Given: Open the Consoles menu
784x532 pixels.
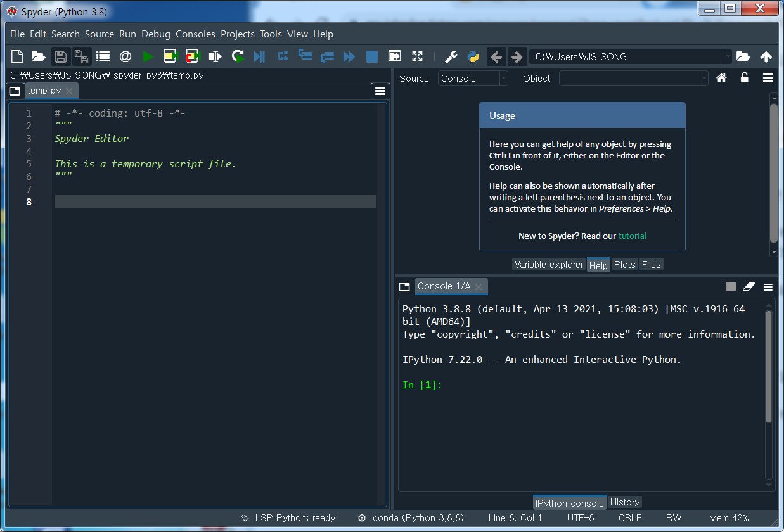Looking at the screenshot, I should click(195, 34).
